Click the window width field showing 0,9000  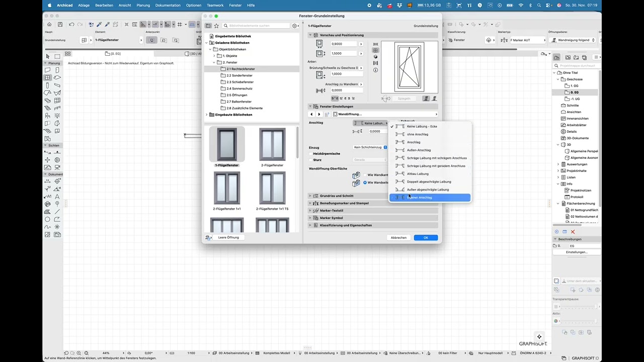(344, 44)
